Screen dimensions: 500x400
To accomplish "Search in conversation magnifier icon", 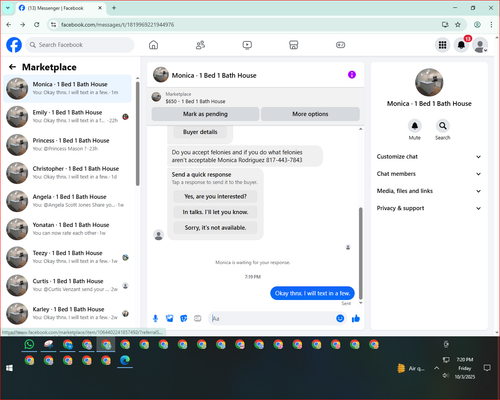I will 443,126.
